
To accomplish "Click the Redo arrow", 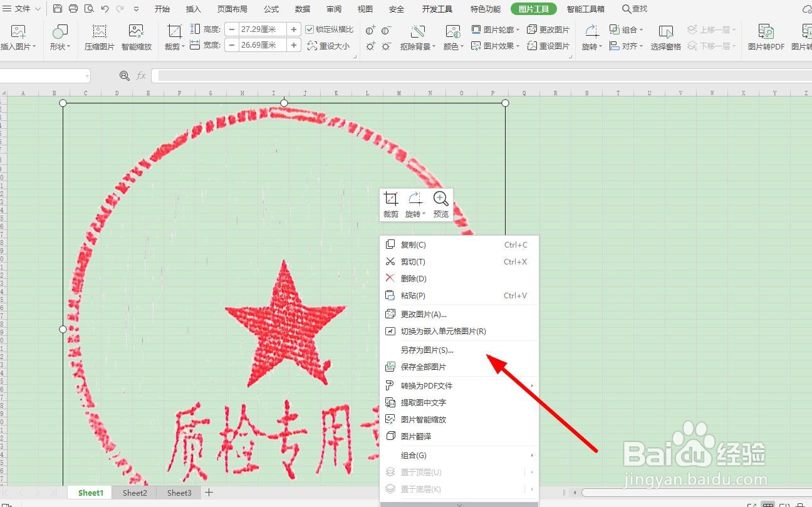I will (x=120, y=9).
